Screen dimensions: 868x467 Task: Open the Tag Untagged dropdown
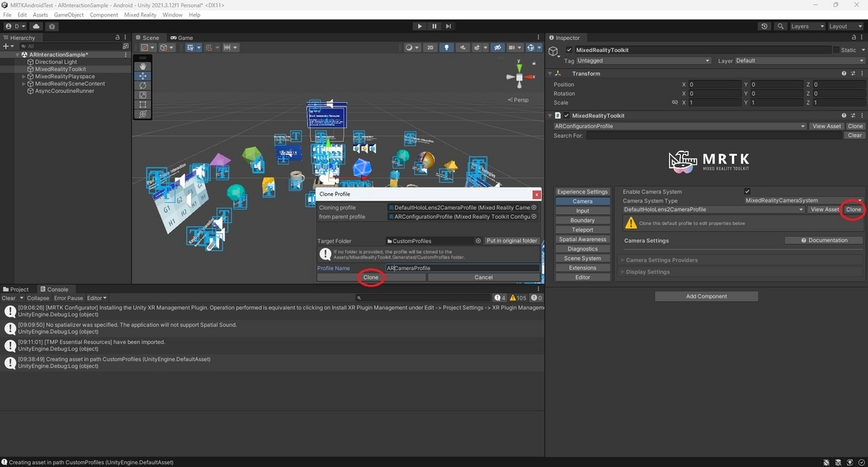[635, 61]
